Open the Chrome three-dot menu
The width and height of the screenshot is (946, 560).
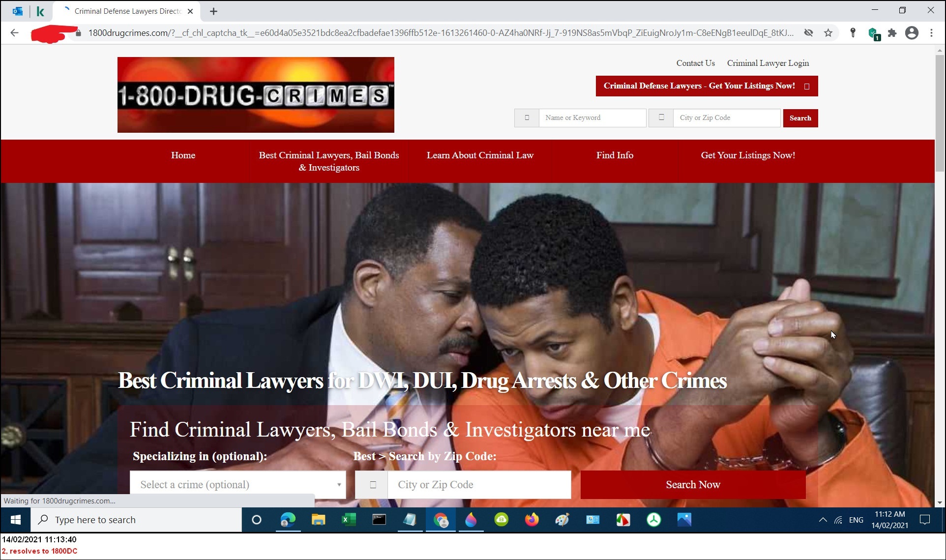931,33
